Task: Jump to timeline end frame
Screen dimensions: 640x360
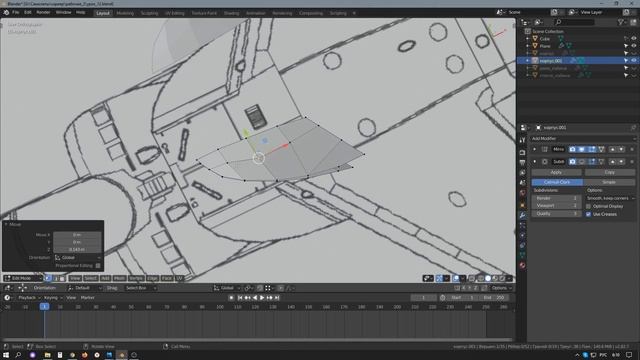Action: click(x=277, y=298)
